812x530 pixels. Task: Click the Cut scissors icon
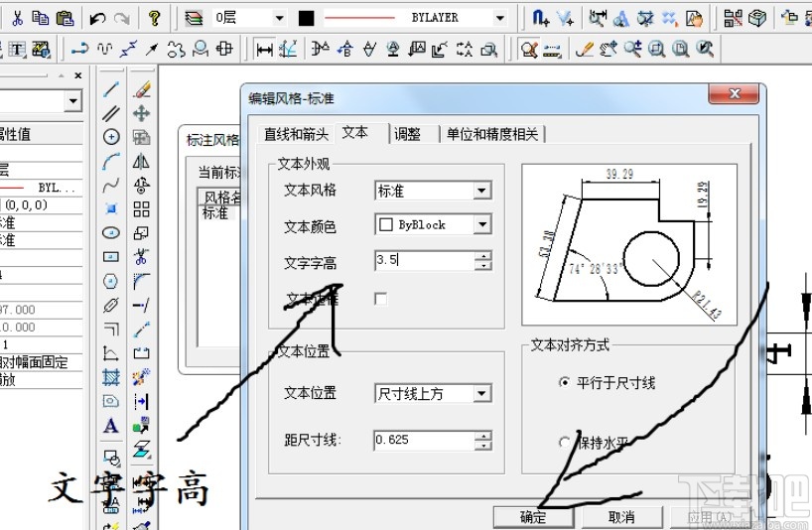click(18, 18)
